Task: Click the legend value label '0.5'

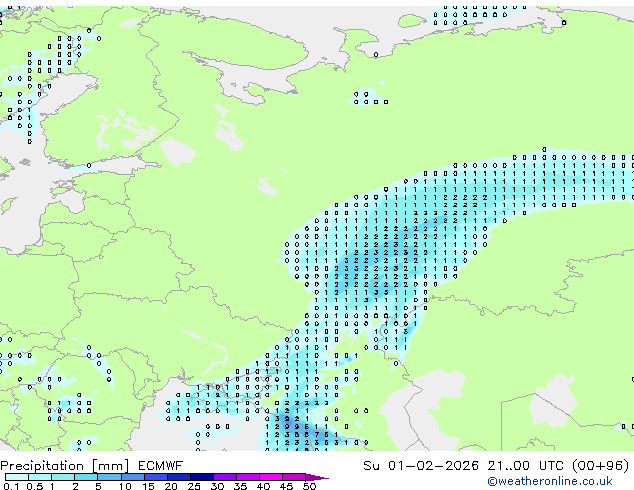Action: (x=35, y=486)
